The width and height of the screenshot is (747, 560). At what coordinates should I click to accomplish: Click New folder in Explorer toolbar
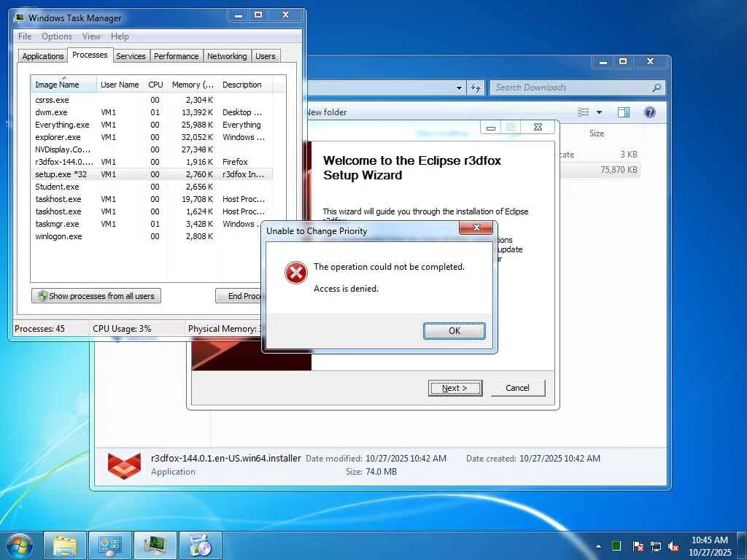tap(326, 112)
